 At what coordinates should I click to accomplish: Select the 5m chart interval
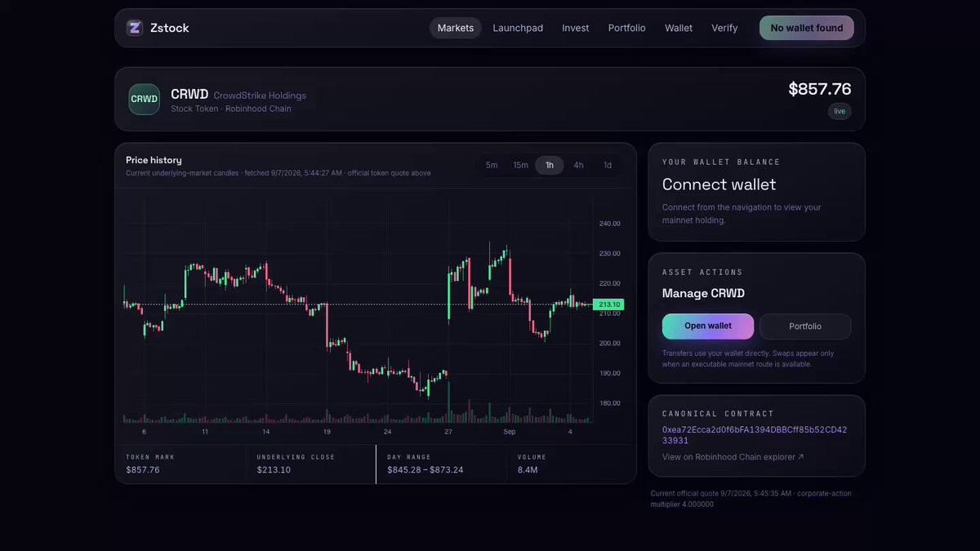[x=492, y=165]
